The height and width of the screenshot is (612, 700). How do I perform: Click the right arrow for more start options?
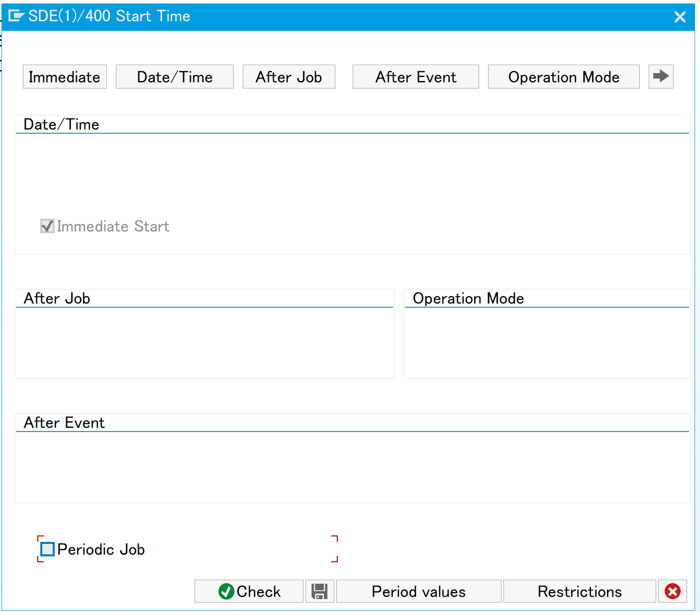tap(661, 77)
